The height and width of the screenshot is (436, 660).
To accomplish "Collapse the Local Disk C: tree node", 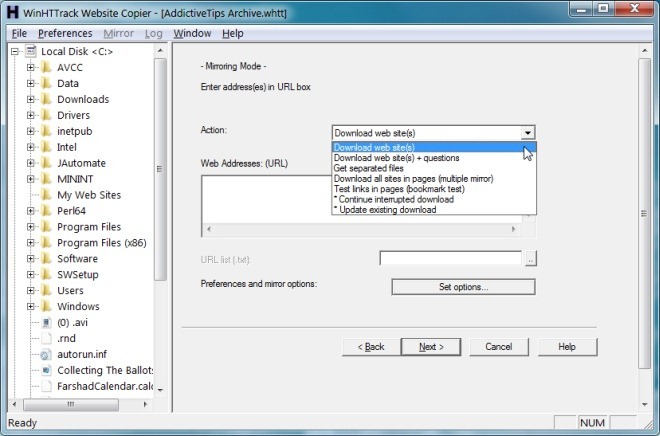I will (15, 51).
